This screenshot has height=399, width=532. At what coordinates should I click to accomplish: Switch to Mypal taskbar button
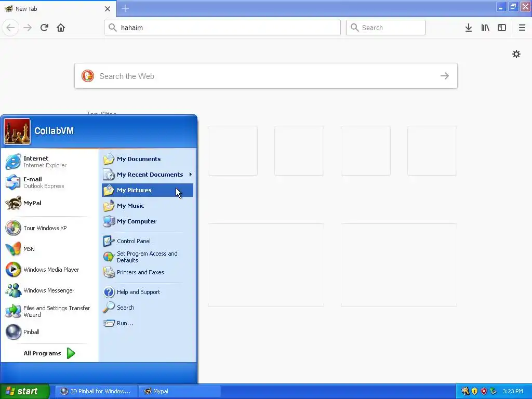(x=180, y=391)
